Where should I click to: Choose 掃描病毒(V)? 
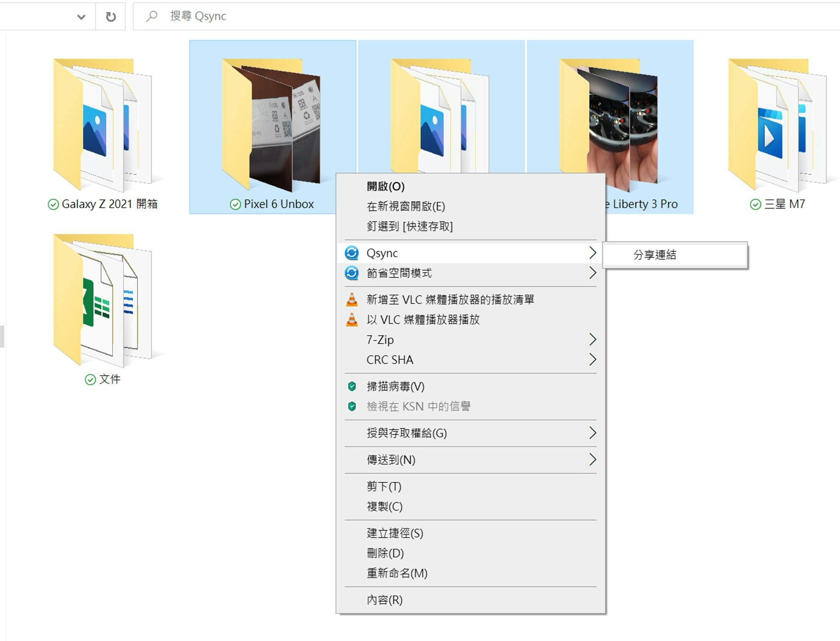pos(470,387)
